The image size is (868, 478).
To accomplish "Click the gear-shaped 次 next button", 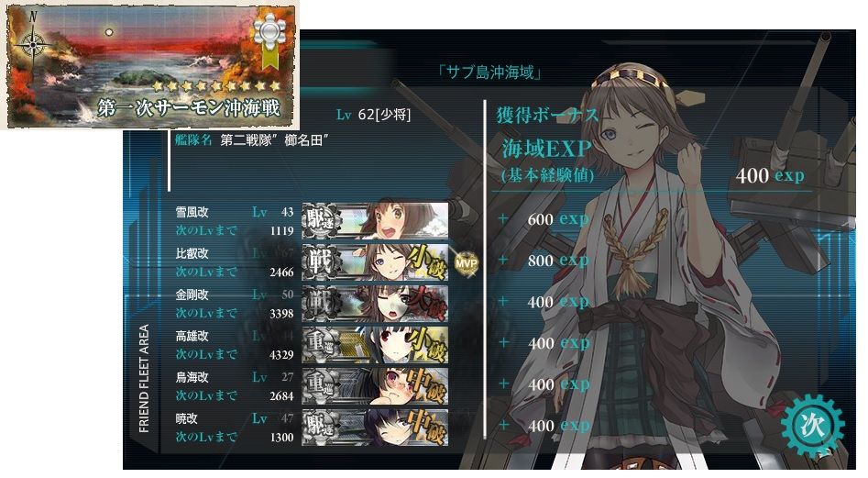I will coord(813,426).
